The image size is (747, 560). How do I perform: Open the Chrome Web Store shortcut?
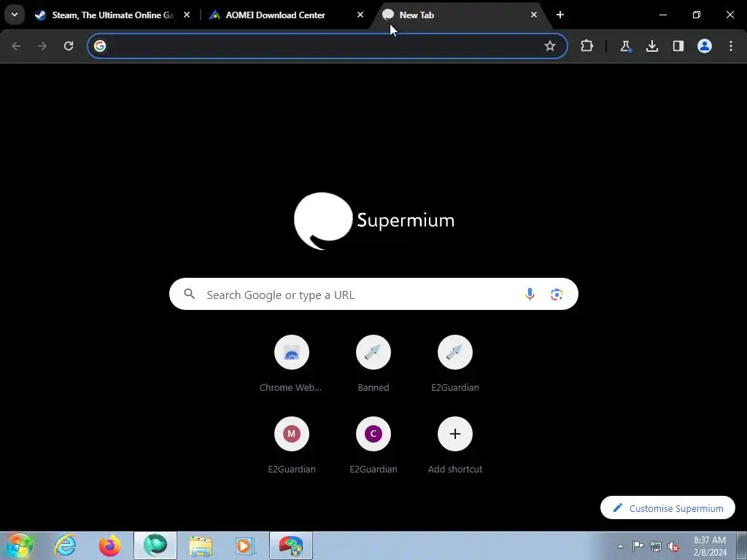click(x=292, y=364)
